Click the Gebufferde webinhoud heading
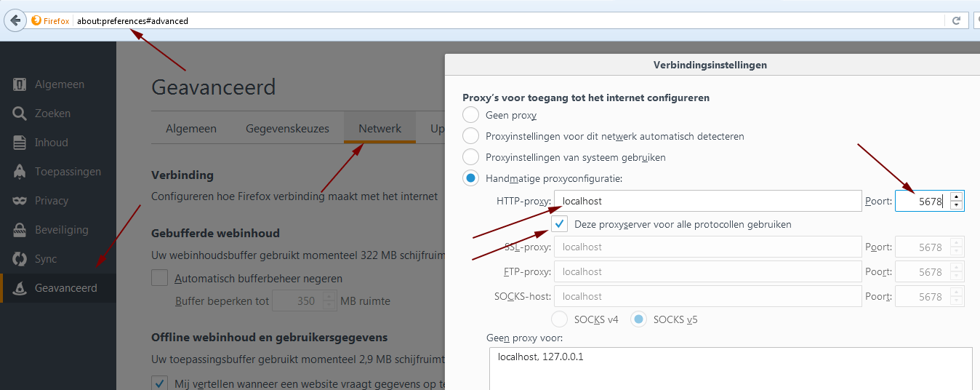Viewport: 980px width, 390px height. coord(215,234)
